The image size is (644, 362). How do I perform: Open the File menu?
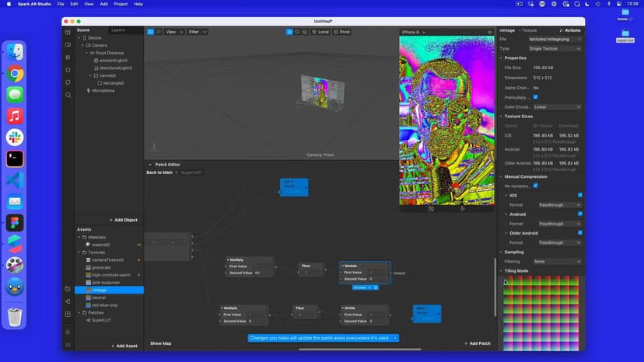[x=61, y=4]
